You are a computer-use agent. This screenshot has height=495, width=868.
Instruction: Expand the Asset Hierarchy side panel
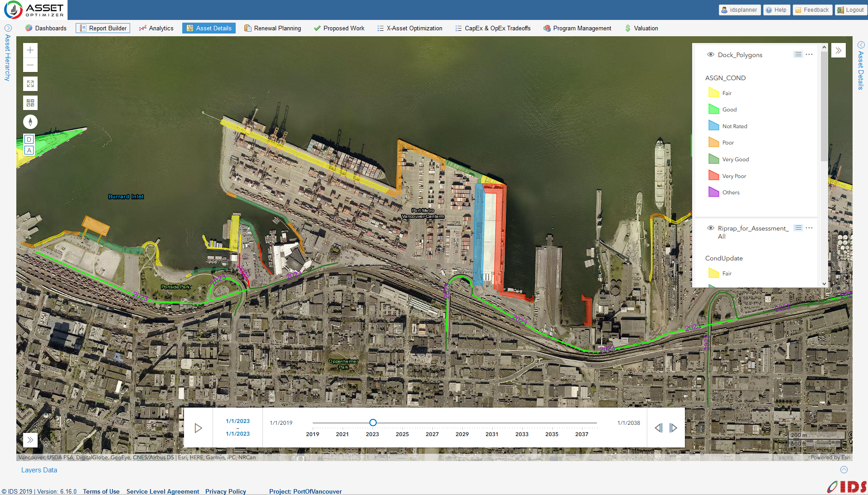(8, 28)
